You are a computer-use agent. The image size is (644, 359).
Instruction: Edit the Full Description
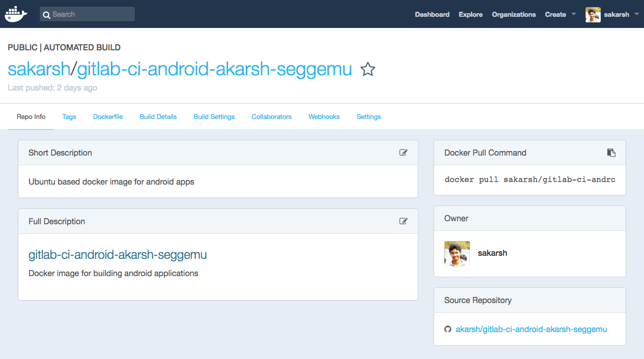[404, 221]
